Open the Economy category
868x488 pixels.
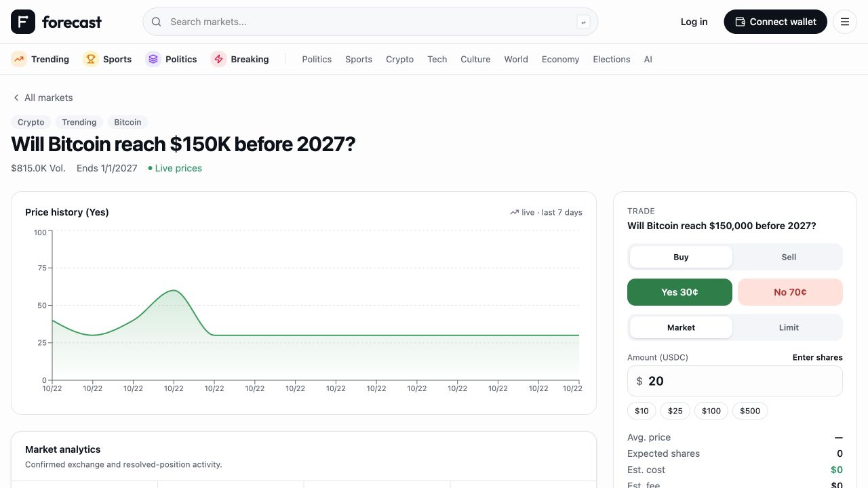tap(560, 59)
